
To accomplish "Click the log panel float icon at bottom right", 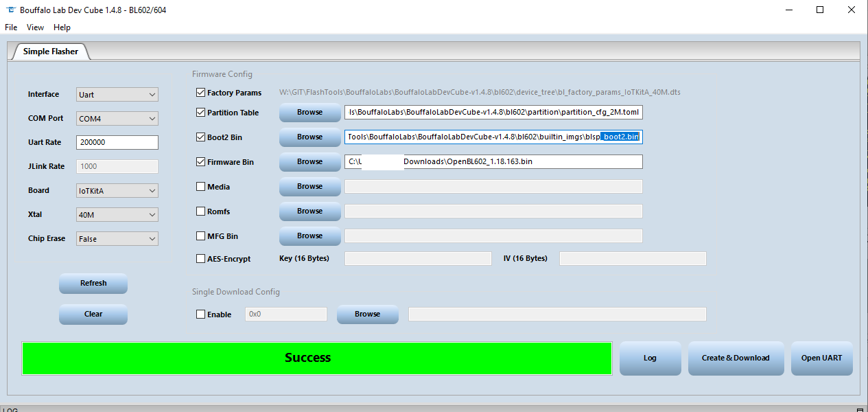I will (x=861, y=409).
